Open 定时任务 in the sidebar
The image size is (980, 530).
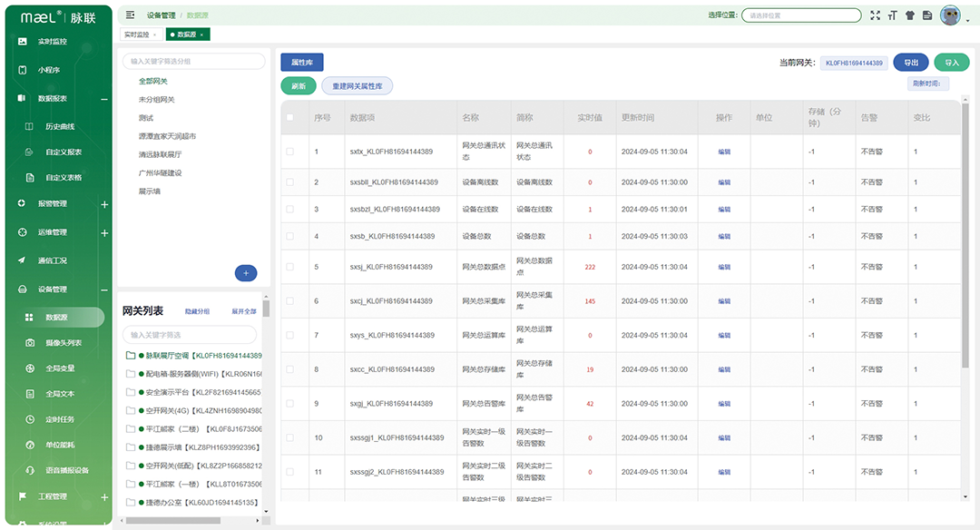coord(60,419)
